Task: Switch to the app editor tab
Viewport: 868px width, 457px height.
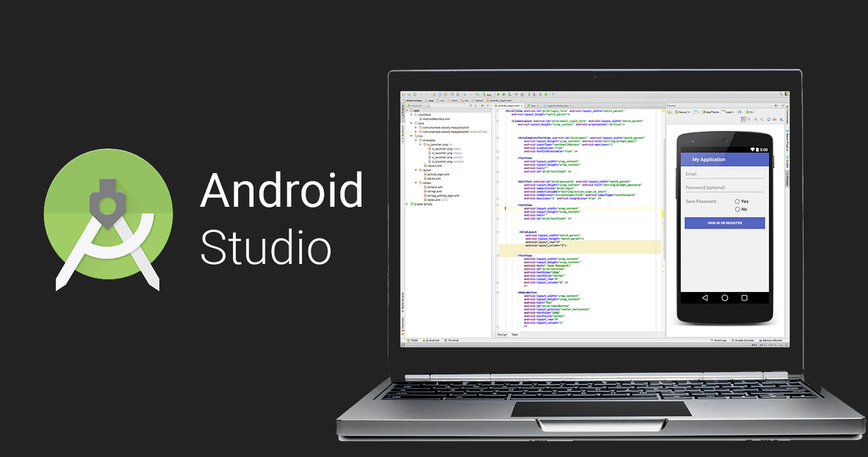Action: click(x=533, y=106)
